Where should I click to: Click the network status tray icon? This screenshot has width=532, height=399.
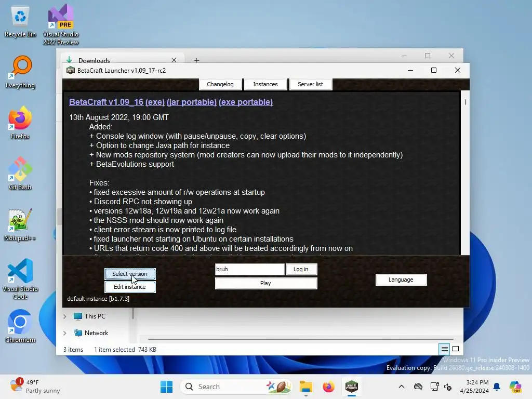tap(434, 387)
